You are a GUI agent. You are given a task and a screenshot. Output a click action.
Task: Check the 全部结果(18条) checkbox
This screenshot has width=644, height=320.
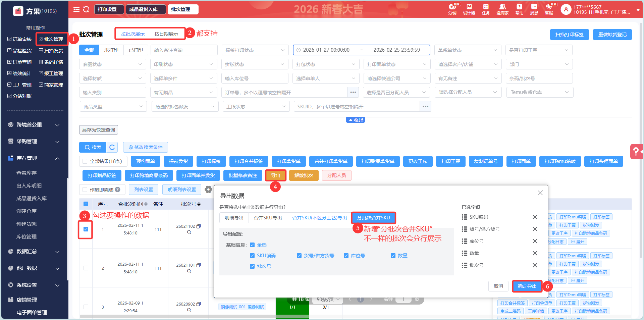[85, 161]
